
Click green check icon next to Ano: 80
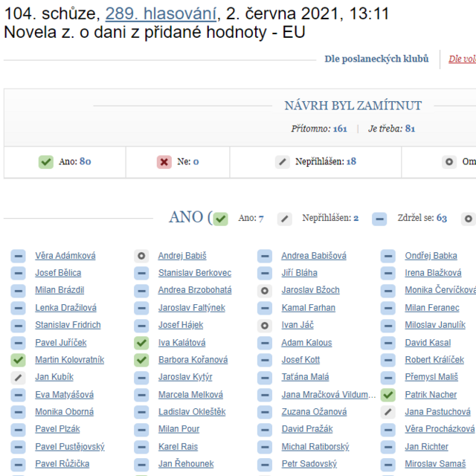(46, 161)
